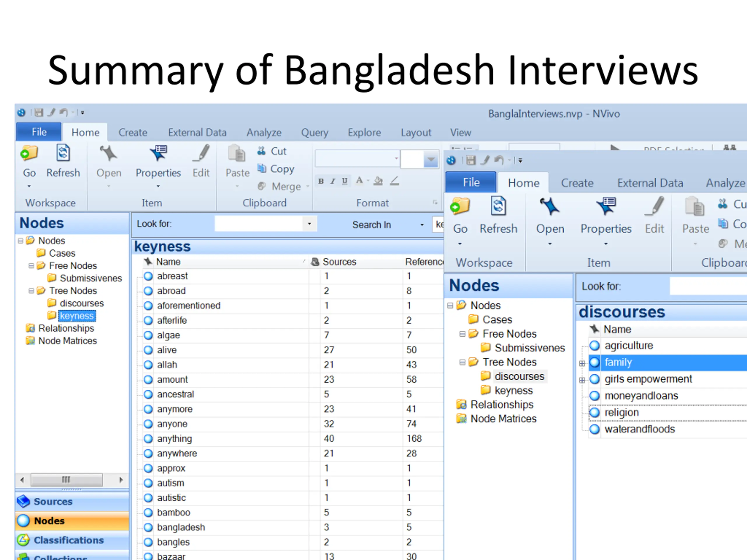Click the Save icon in back window's quick access bar
Screen dimensions: 747x560
39,112
